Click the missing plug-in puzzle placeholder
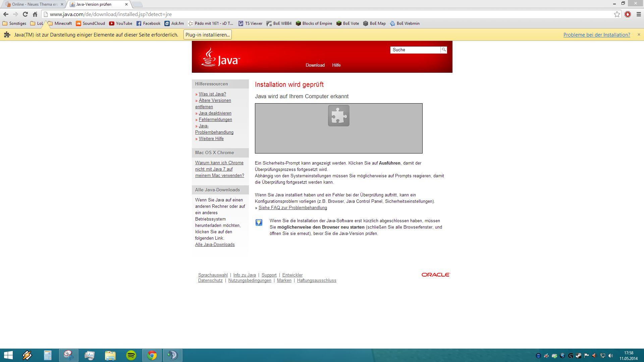This screenshot has height=362, width=644. click(339, 116)
